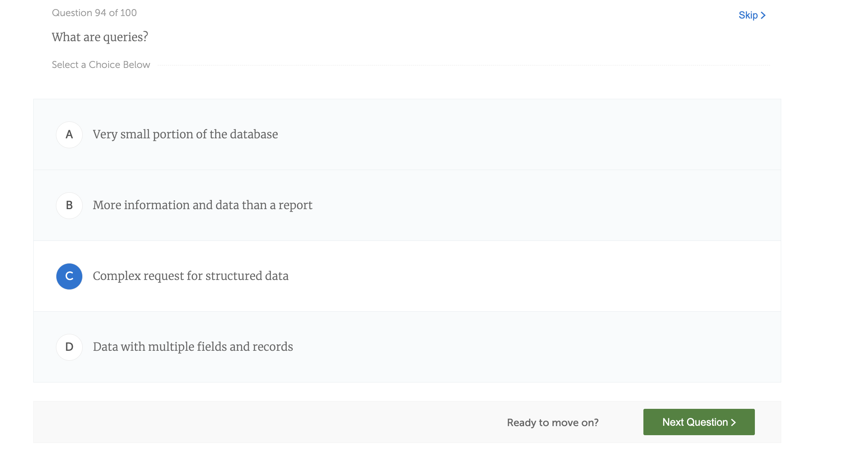Choose 'Complex request for structured data'

[190, 276]
